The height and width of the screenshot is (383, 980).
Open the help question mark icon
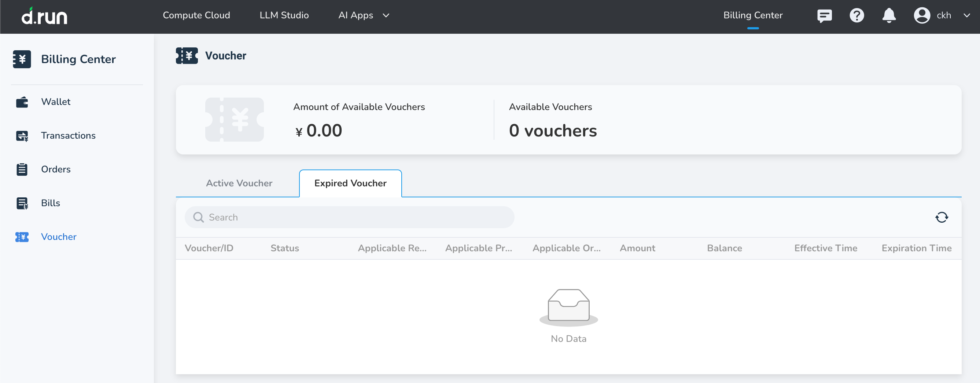[x=857, y=16]
